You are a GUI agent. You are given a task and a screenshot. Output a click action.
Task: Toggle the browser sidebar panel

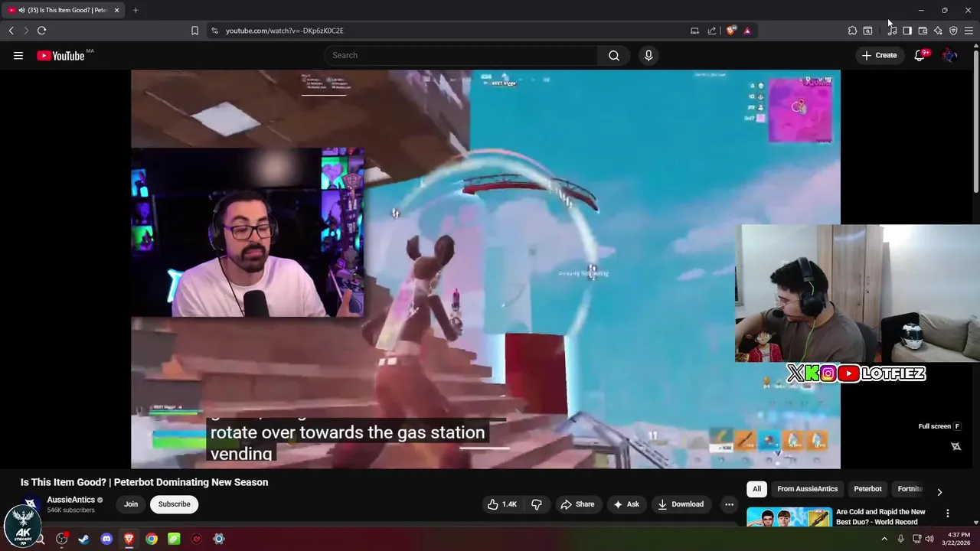tap(907, 31)
